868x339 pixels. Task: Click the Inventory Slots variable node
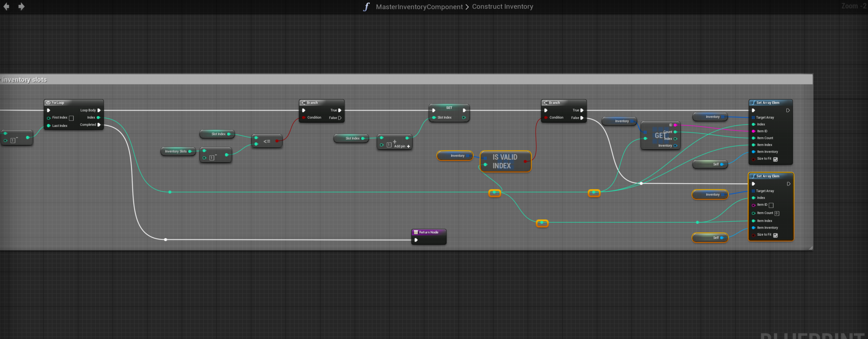(176, 151)
